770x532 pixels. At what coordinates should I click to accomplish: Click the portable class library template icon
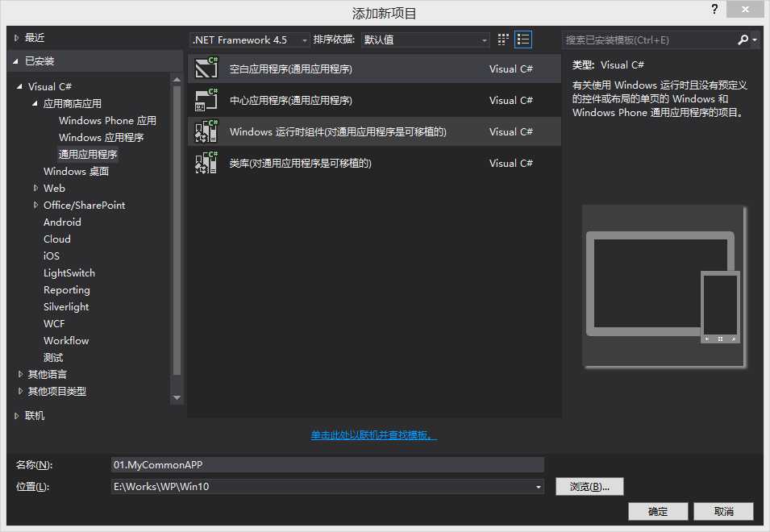206,163
